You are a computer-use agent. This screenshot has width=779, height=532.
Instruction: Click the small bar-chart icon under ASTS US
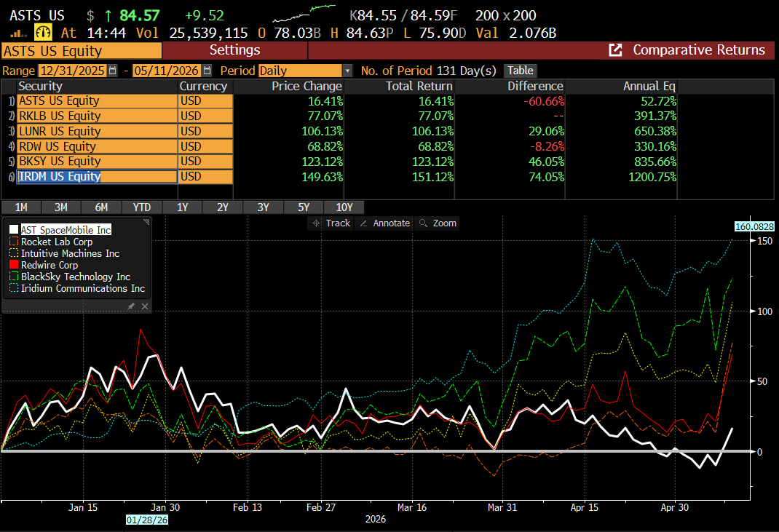click(x=18, y=33)
